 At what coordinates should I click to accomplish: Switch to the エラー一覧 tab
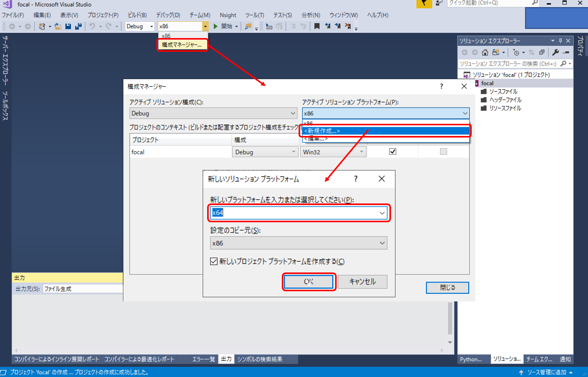coord(203,359)
